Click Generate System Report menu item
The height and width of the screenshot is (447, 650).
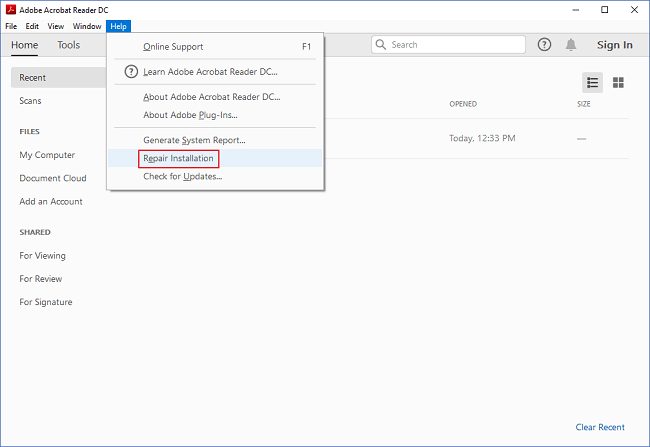tap(194, 140)
